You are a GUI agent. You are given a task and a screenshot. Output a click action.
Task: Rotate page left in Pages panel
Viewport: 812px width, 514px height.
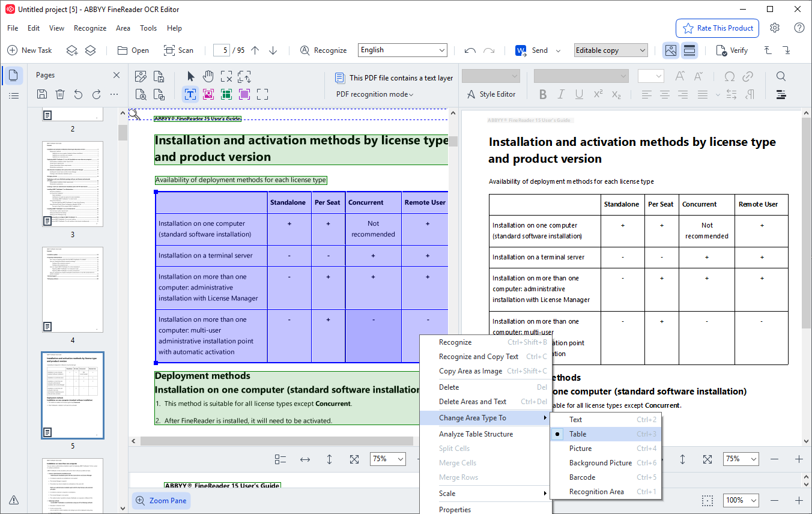[78, 94]
